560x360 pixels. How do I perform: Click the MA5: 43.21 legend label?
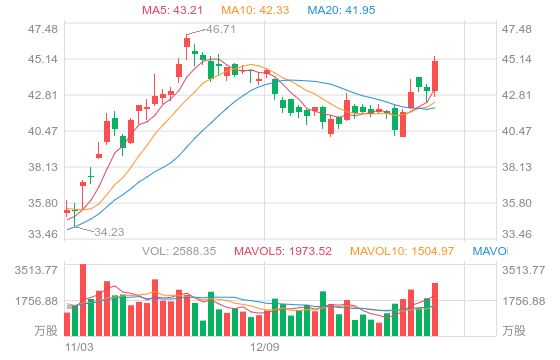(x=172, y=10)
